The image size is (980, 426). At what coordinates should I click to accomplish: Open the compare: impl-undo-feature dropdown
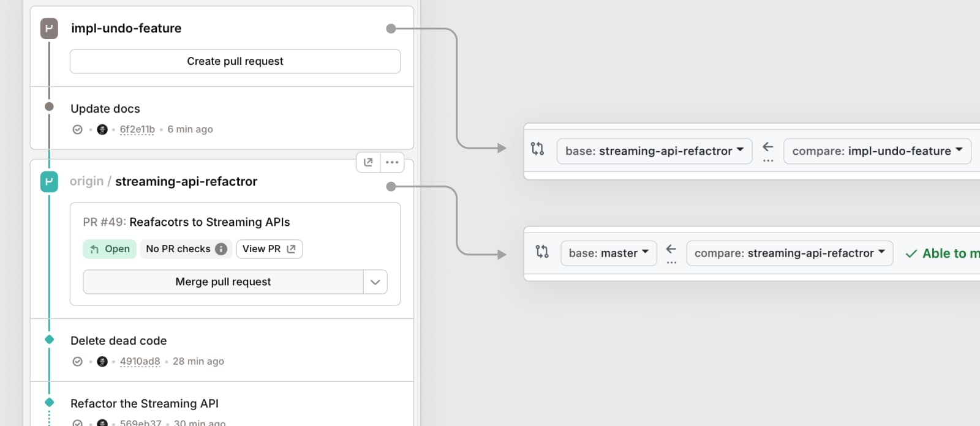876,151
